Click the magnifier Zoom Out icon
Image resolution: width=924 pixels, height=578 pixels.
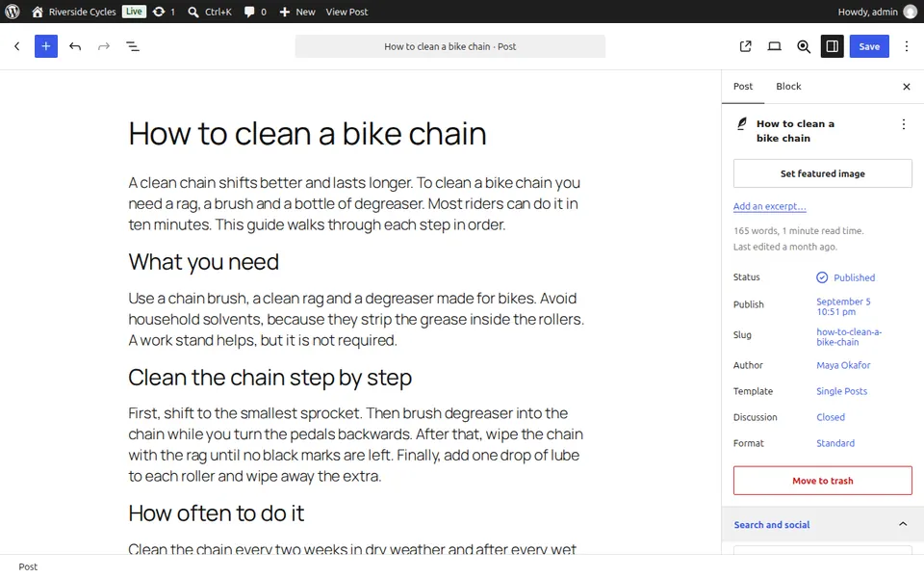[x=803, y=46]
